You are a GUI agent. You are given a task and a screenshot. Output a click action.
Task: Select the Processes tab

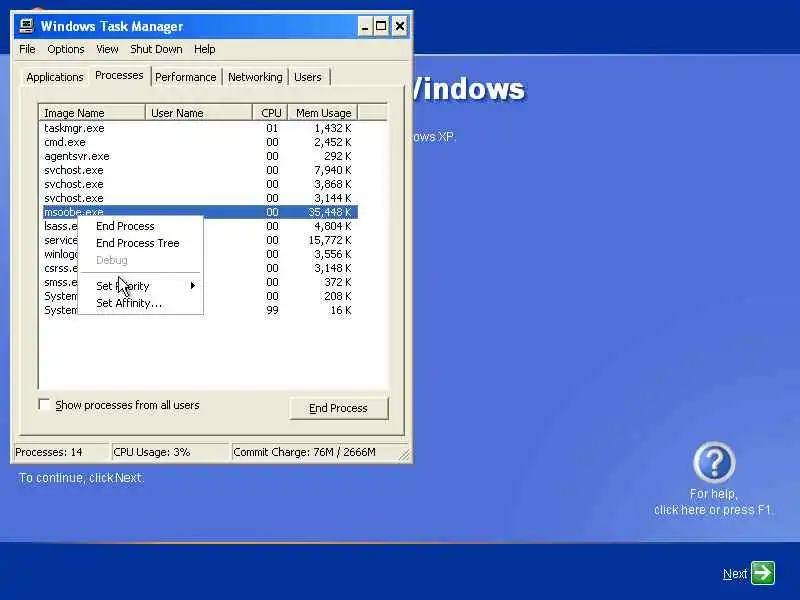tap(119, 76)
